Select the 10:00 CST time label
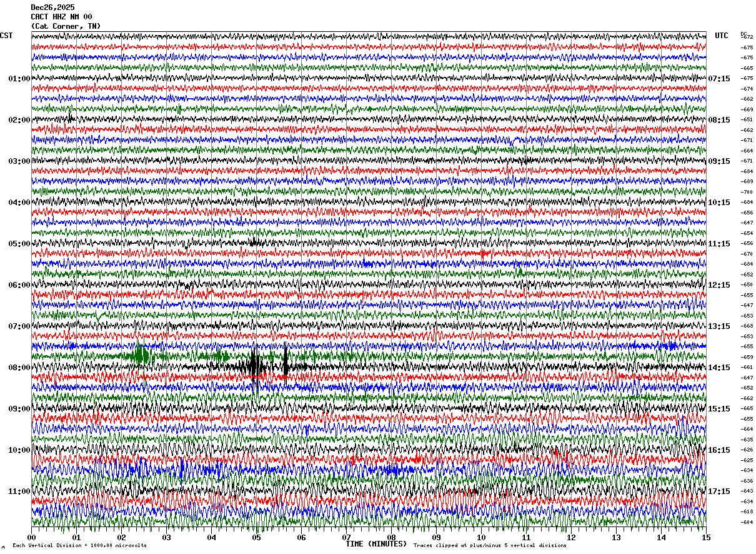 (x=19, y=450)
